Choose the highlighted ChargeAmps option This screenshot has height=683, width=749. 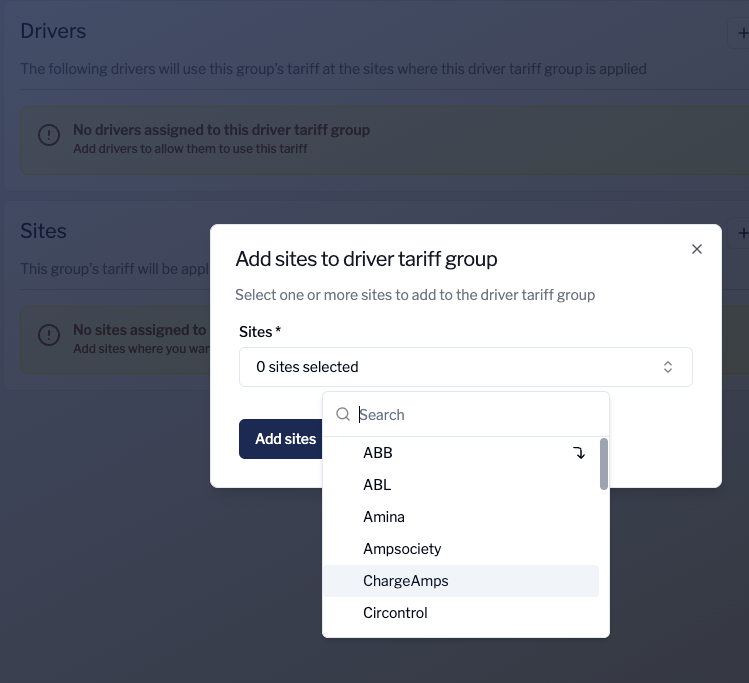click(406, 581)
